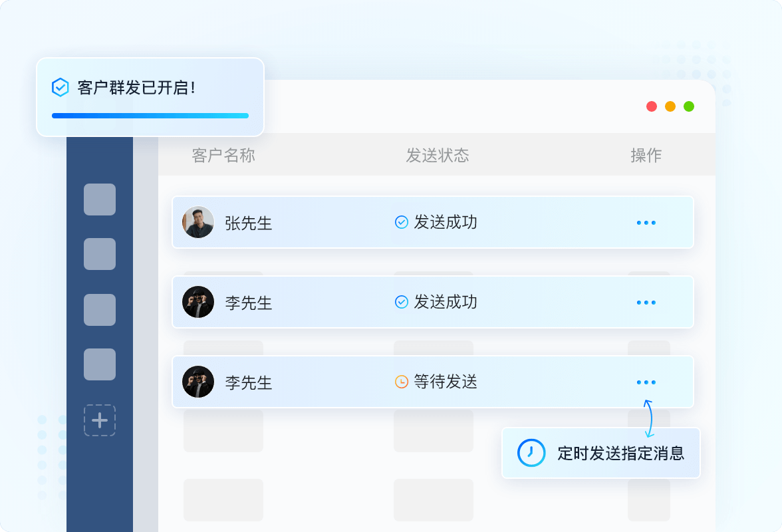Click the 客户名称 column header
Screen dimensions: 782x532
223,155
